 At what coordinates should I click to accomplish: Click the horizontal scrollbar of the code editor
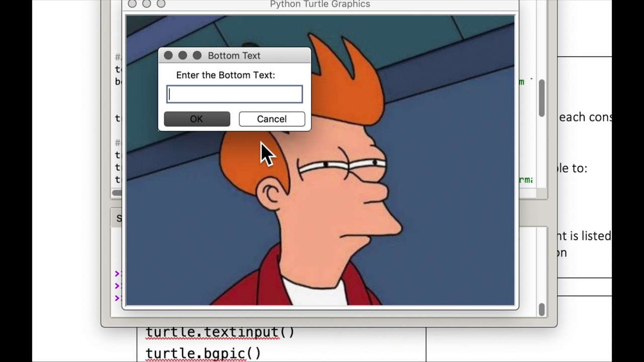pos(117,193)
